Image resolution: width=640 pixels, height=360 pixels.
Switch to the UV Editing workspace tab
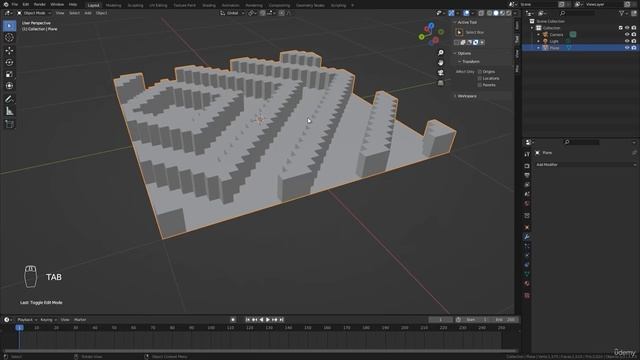158,5
